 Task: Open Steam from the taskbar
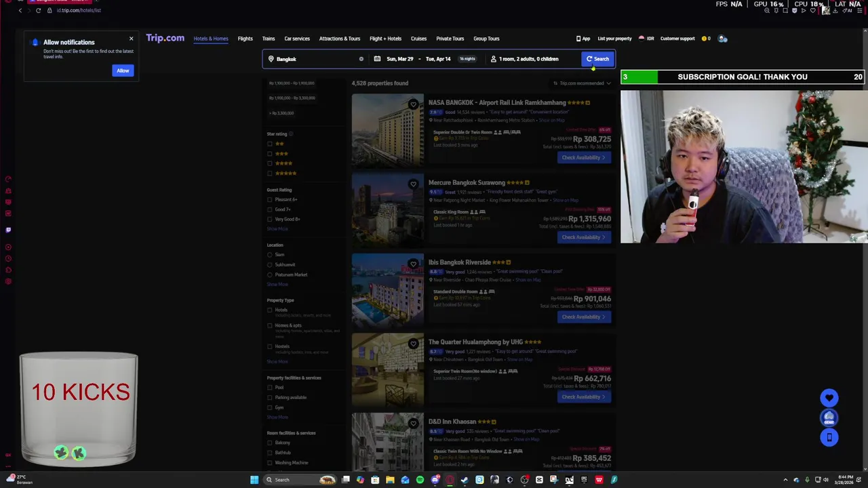[x=465, y=480]
